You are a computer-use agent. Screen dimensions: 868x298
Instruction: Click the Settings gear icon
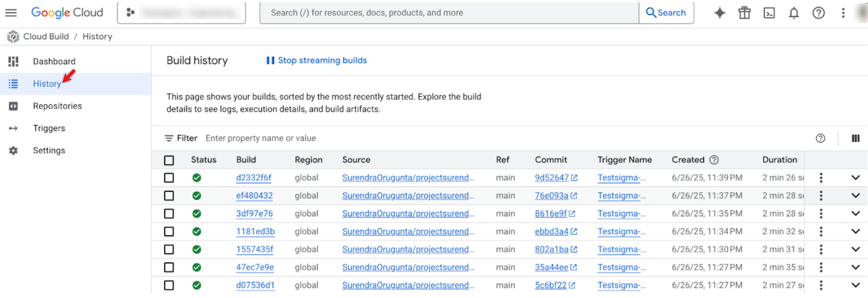click(x=13, y=151)
